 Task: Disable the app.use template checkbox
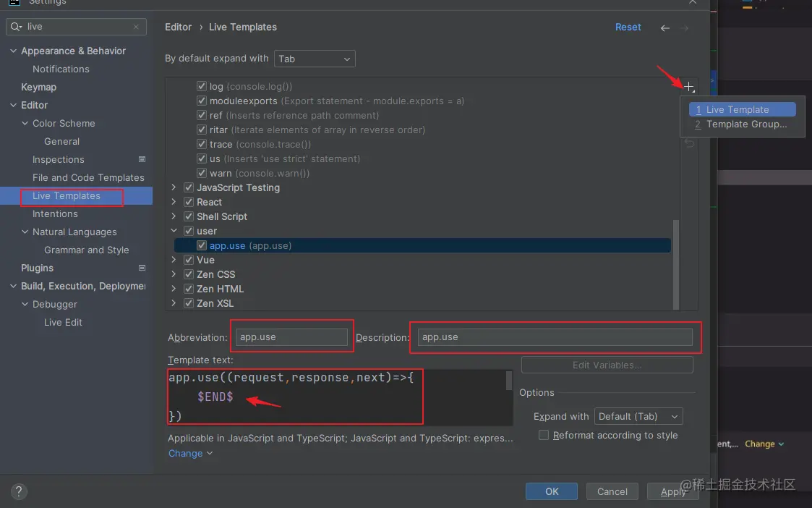202,245
